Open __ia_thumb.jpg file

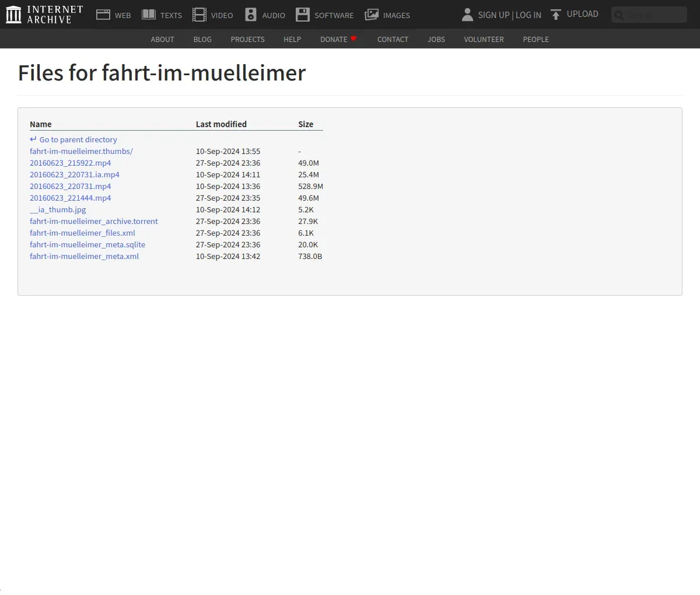58,209
